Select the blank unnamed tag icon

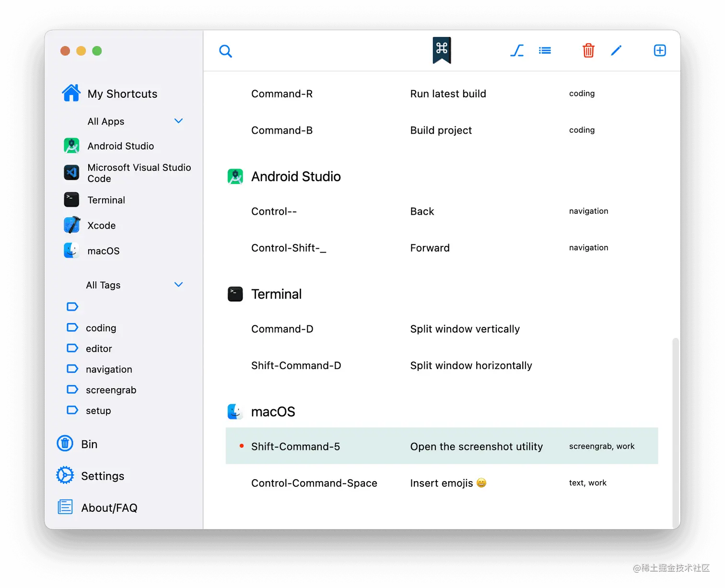72,306
